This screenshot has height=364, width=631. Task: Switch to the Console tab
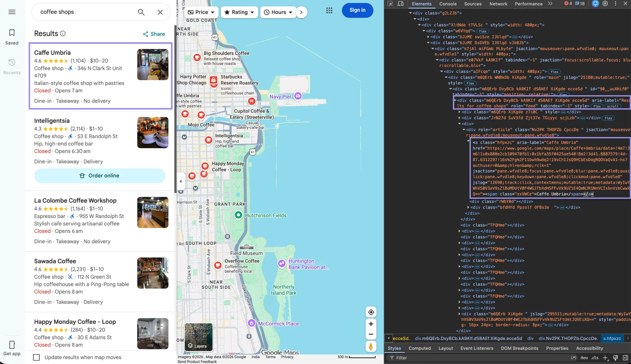tap(448, 4)
